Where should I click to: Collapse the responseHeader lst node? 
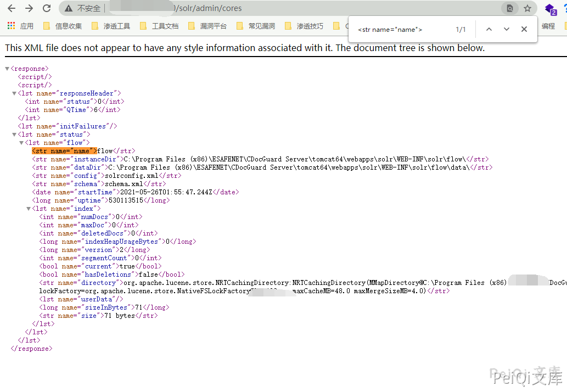pyautogui.click(x=14, y=93)
